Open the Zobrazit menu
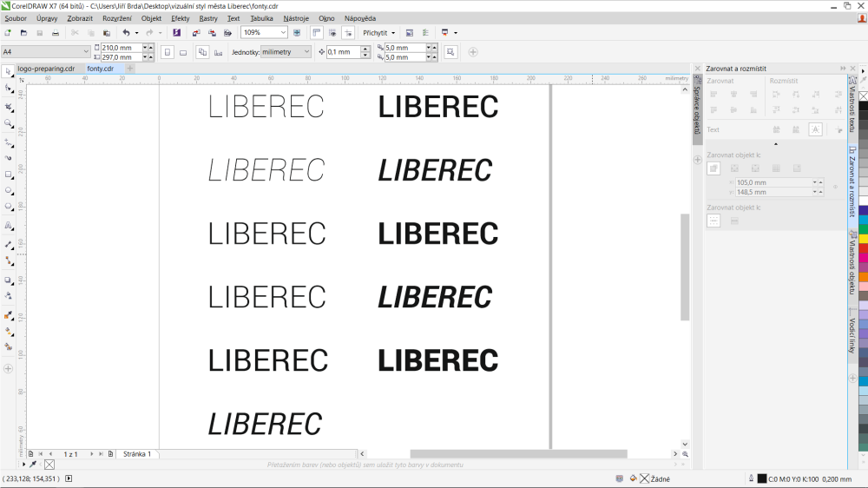This screenshot has height=488, width=868. pos(80,18)
